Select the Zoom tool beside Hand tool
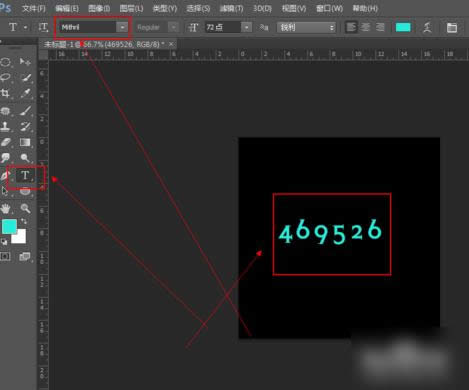Screen dimensions: 469x390 point(25,209)
